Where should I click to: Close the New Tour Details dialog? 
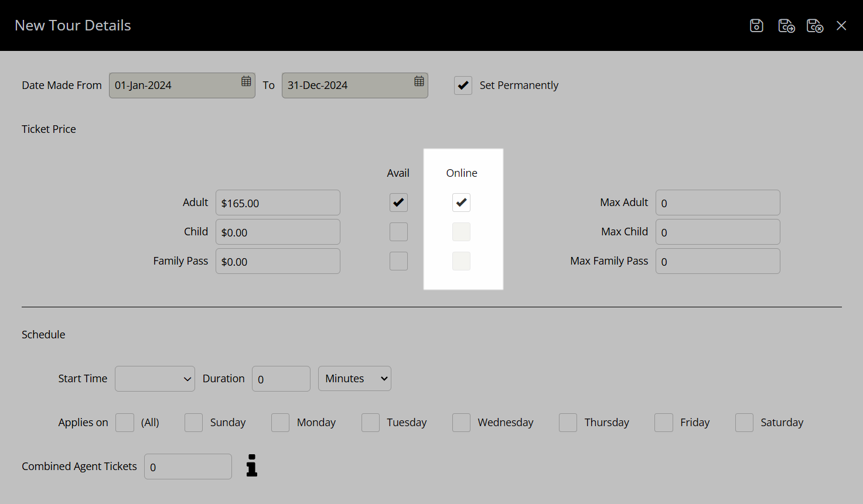coord(841,26)
